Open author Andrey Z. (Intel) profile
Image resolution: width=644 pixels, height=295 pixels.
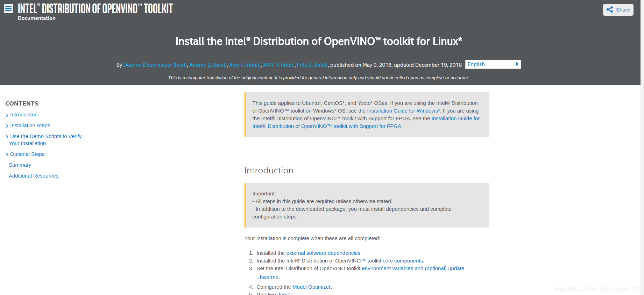pos(208,65)
